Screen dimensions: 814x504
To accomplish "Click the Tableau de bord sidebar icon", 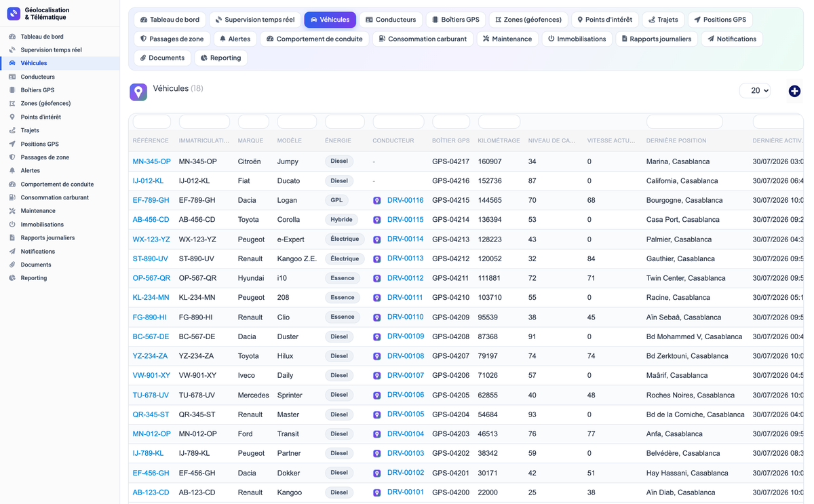I will coord(12,37).
